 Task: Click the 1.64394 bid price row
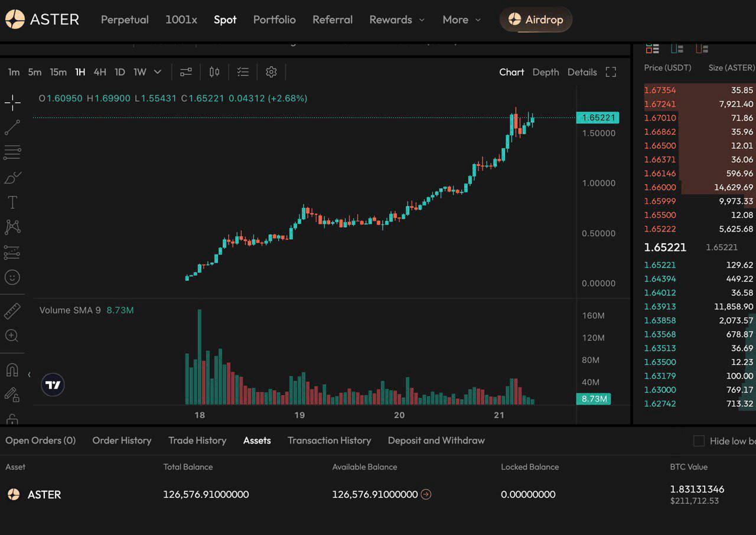click(699, 279)
